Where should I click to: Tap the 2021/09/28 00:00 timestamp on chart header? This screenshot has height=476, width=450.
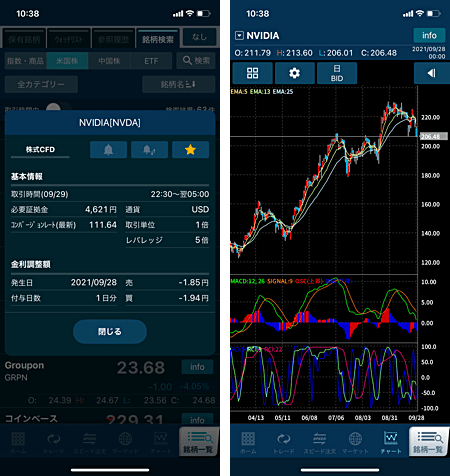[x=429, y=53]
